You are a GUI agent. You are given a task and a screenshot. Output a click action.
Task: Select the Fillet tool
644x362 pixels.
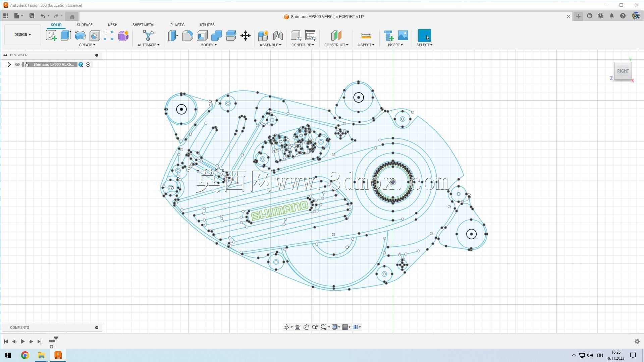187,36
